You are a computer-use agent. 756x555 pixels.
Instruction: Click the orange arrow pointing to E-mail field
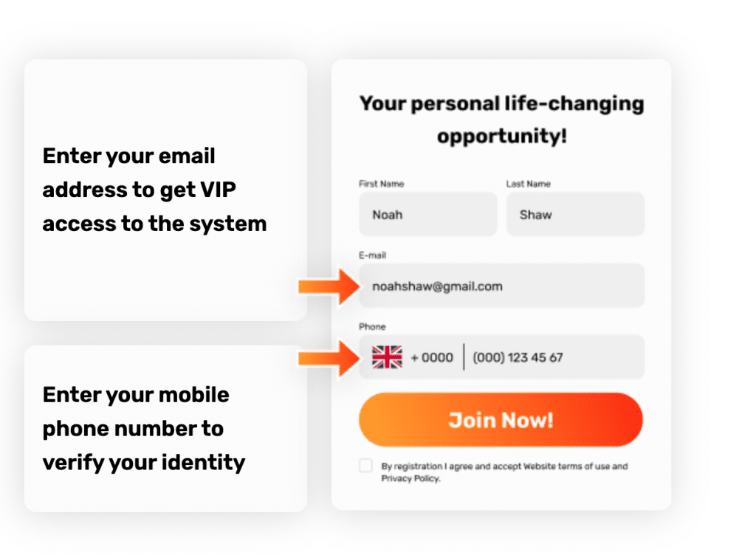pos(329,286)
